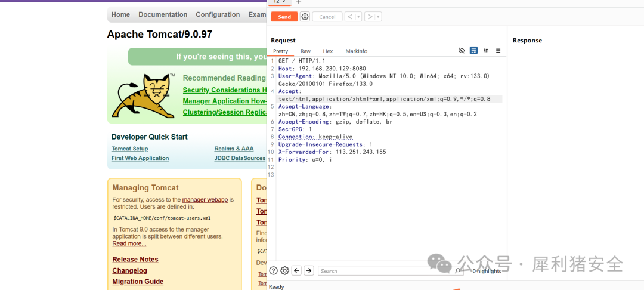
Task: Click the 0 highlights label
Action: pyautogui.click(x=487, y=271)
